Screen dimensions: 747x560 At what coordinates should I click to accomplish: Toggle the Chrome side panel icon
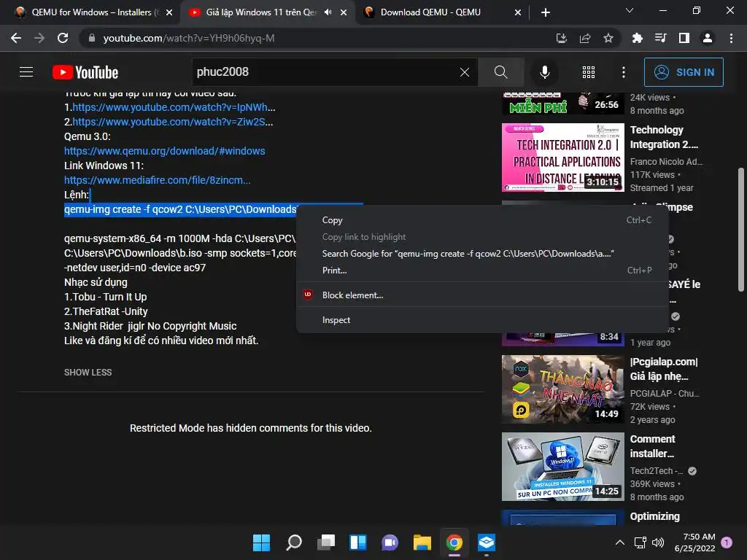684,38
